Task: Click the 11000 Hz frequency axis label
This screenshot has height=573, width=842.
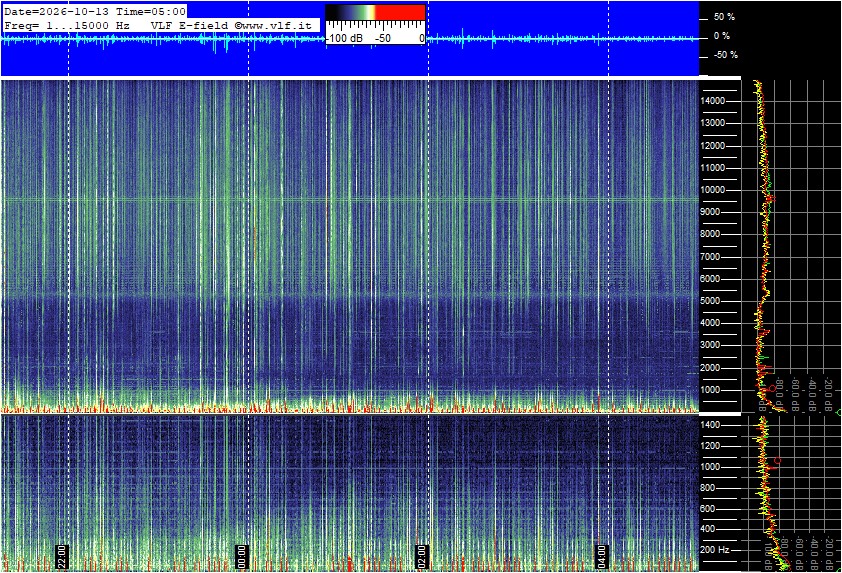Action: [x=713, y=168]
